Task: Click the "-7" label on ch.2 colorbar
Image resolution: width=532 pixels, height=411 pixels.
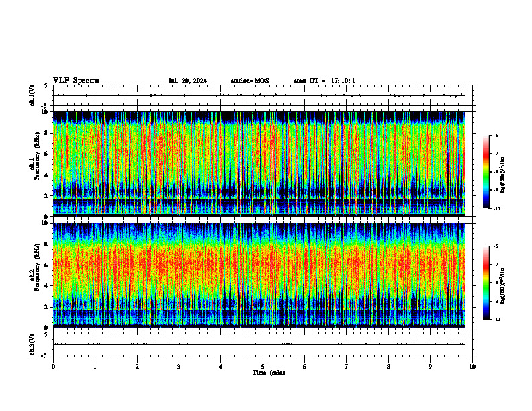Action: (496, 265)
